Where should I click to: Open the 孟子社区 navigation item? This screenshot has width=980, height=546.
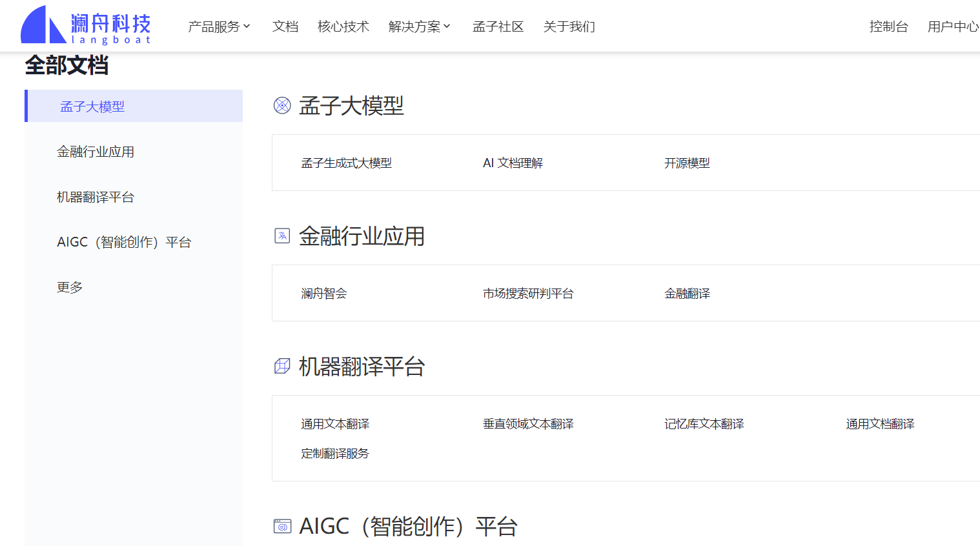pos(498,26)
